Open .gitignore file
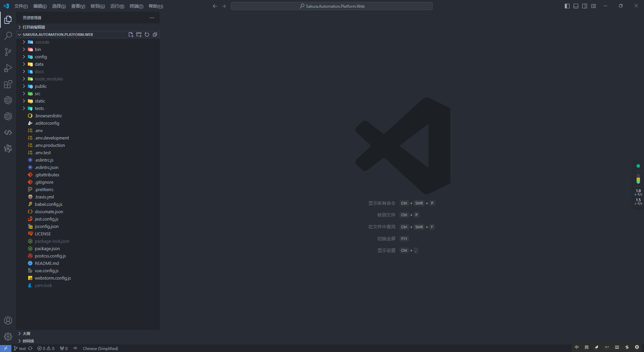Viewport: 644px width, 352px height. pos(88,182)
